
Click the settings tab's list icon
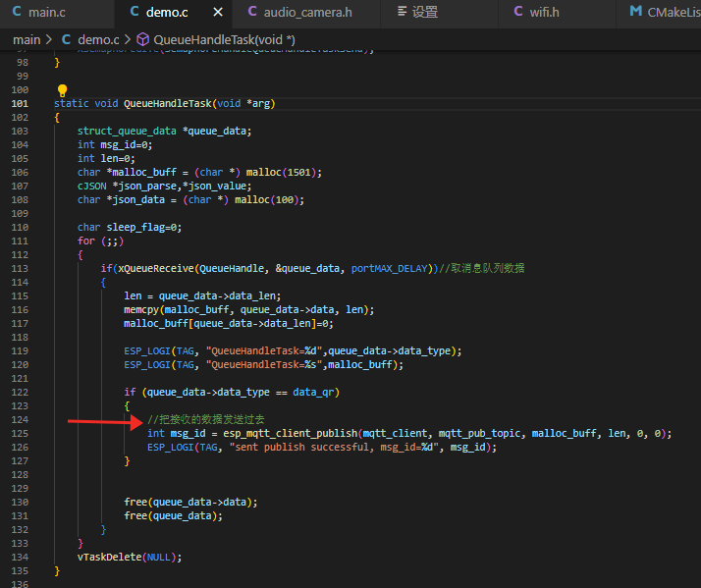point(401,12)
